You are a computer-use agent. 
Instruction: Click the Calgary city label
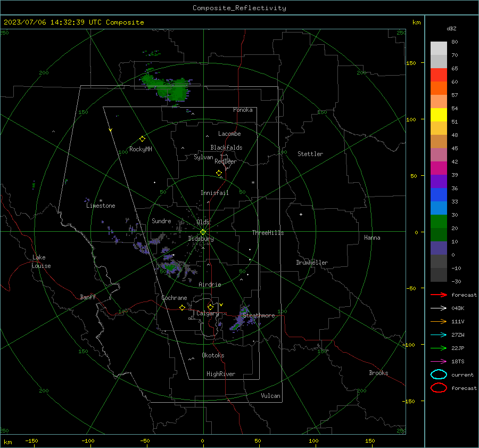[x=208, y=313]
